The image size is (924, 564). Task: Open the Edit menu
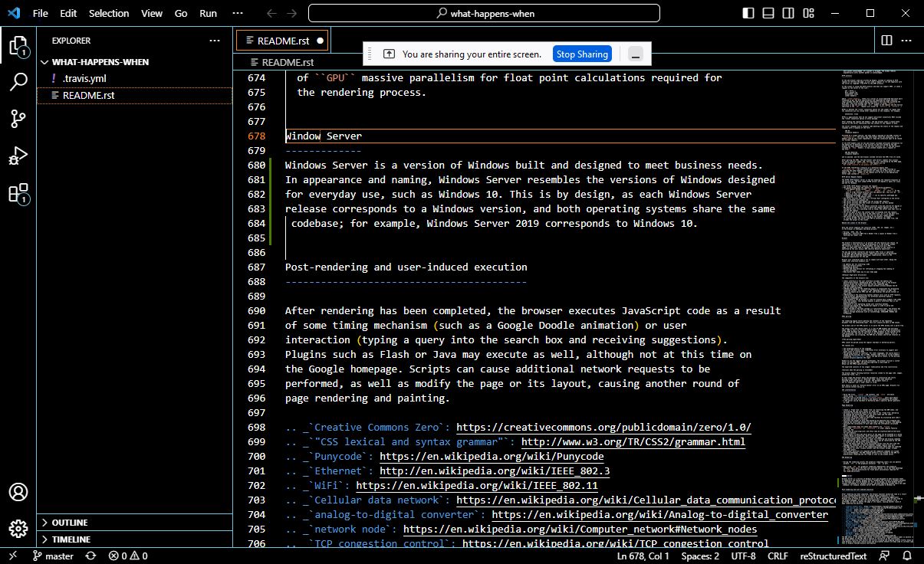(x=68, y=13)
